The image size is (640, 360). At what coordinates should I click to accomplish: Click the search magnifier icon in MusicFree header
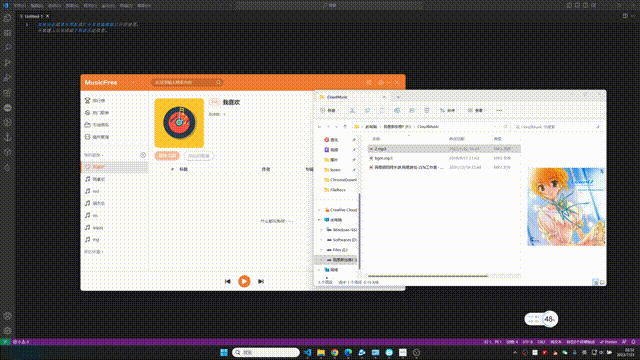coord(218,82)
